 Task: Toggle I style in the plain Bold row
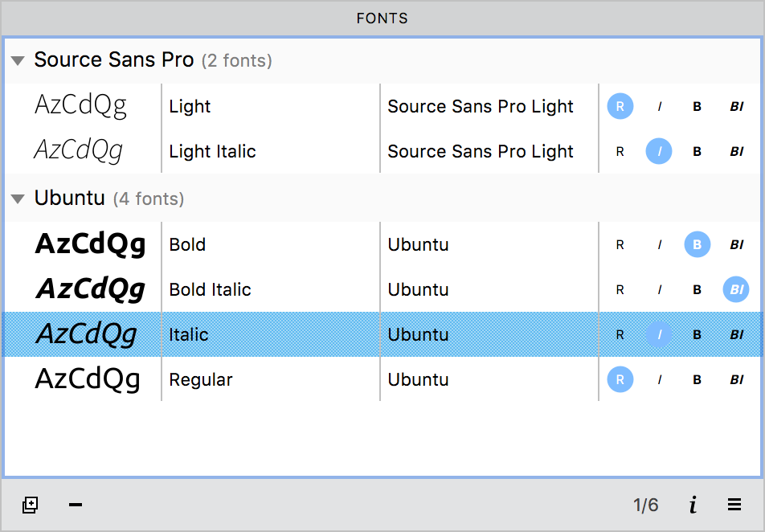[659, 244]
